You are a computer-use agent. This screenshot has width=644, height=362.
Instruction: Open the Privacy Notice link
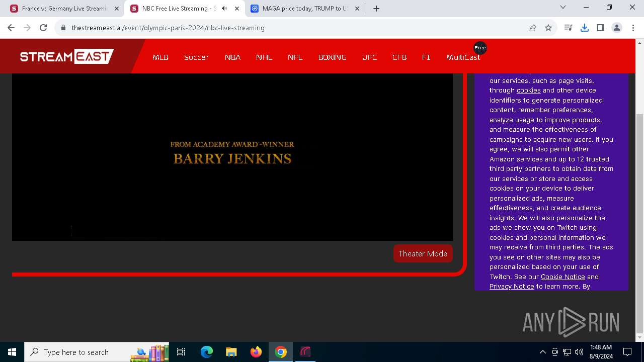pyautogui.click(x=512, y=286)
